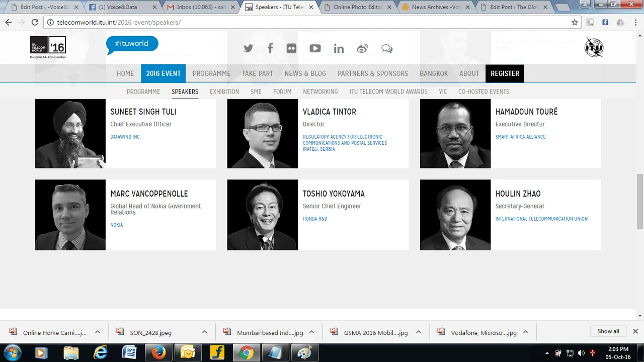
Task: Expand options for SON_2428.jpeg download
Action: pyautogui.click(x=204, y=332)
